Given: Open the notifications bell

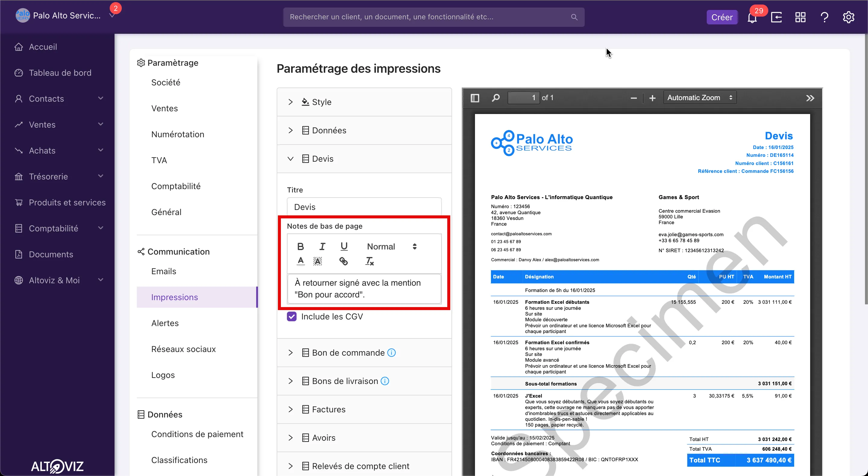Looking at the screenshot, I should point(752,17).
